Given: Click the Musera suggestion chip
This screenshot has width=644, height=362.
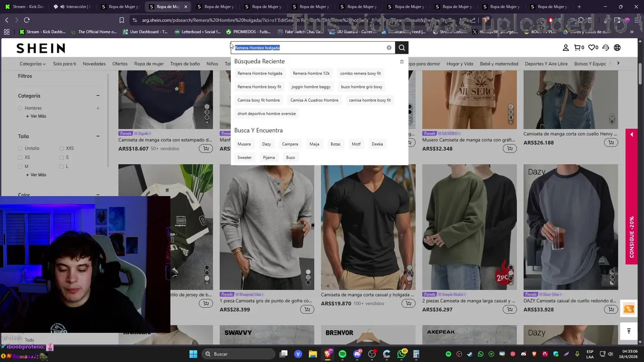Looking at the screenshot, I should 244,144.
